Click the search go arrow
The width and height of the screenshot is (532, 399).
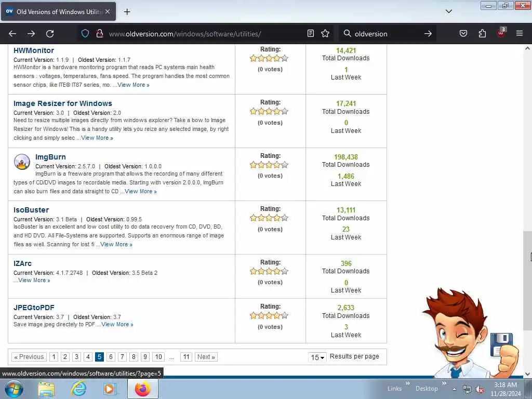[428, 34]
